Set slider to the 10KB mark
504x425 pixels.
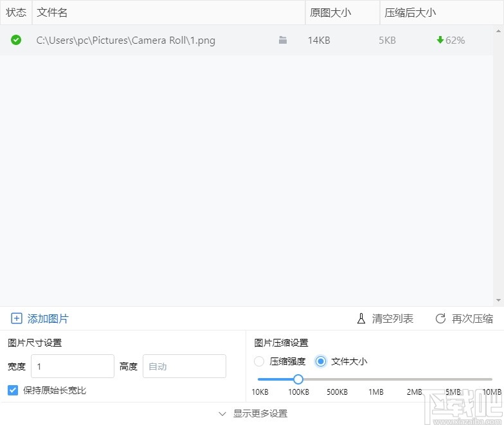260,379
